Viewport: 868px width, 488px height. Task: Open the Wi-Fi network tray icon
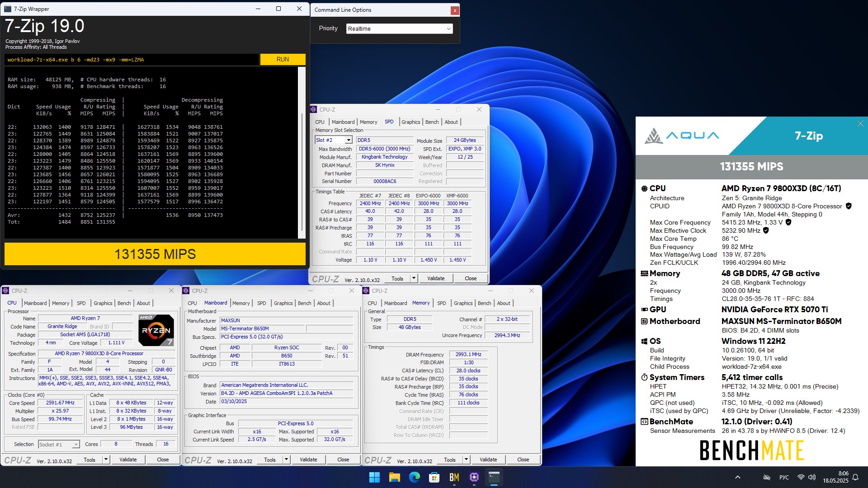(801, 477)
